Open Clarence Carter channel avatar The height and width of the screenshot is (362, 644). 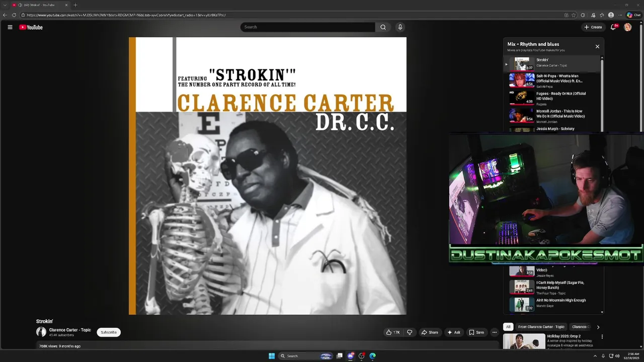(x=41, y=332)
